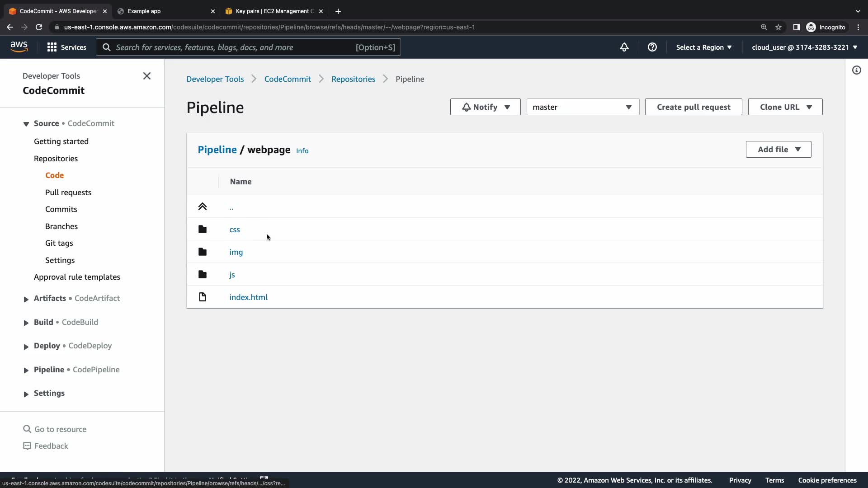Screen dimensions: 868x488
Task: Click the AWS logo home icon
Action: (19, 47)
